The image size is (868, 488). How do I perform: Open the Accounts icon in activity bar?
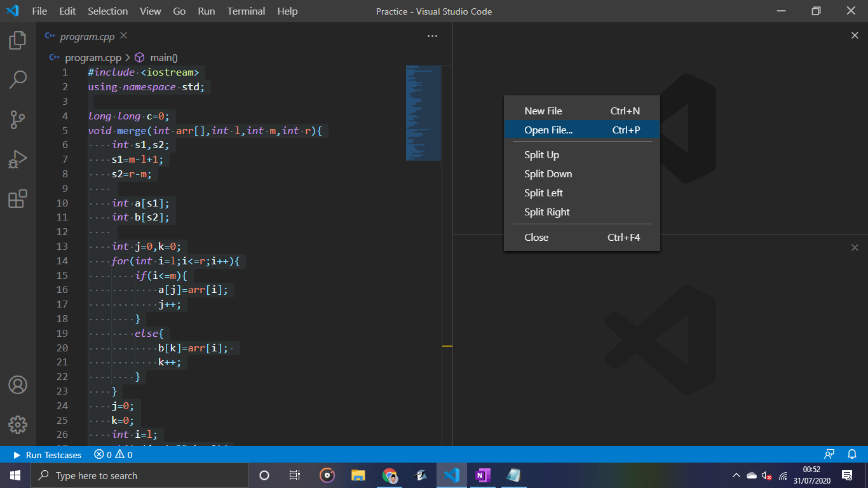click(x=18, y=385)
